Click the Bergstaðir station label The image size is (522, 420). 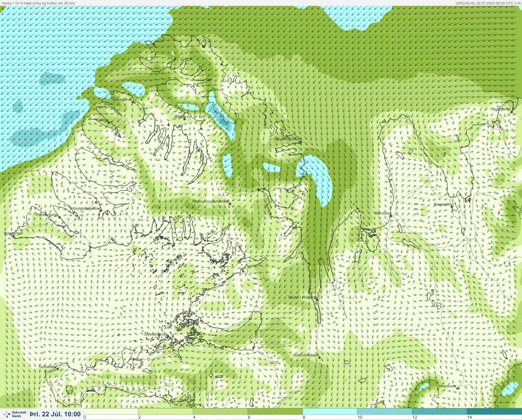click(442, 204)
